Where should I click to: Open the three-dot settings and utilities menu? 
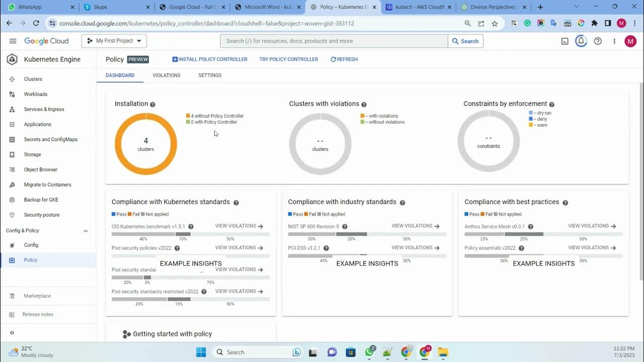tap(614, 41)
